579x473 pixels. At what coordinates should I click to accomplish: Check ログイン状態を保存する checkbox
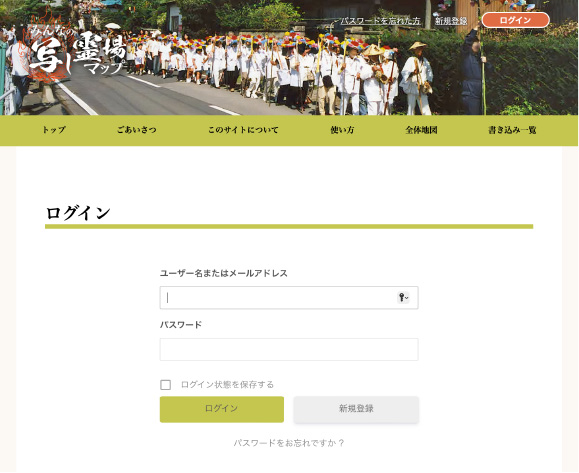165,385
